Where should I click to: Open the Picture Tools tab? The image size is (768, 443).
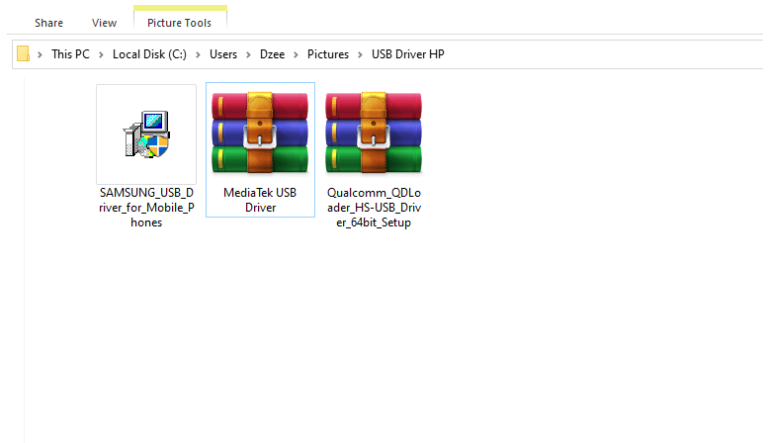point(179,23)
